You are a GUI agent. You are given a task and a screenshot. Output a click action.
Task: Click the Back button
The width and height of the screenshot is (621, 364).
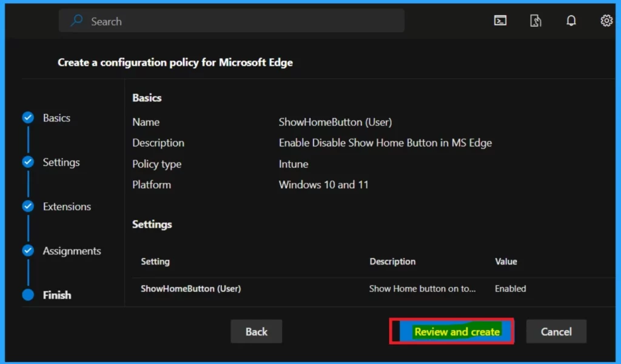[x=257, y=331]
